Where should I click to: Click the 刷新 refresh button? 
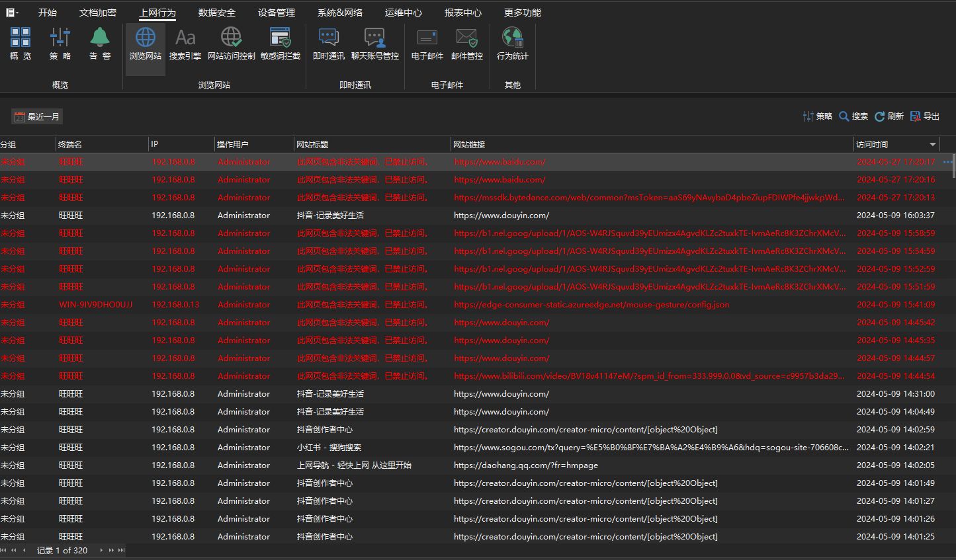point(889,116)
